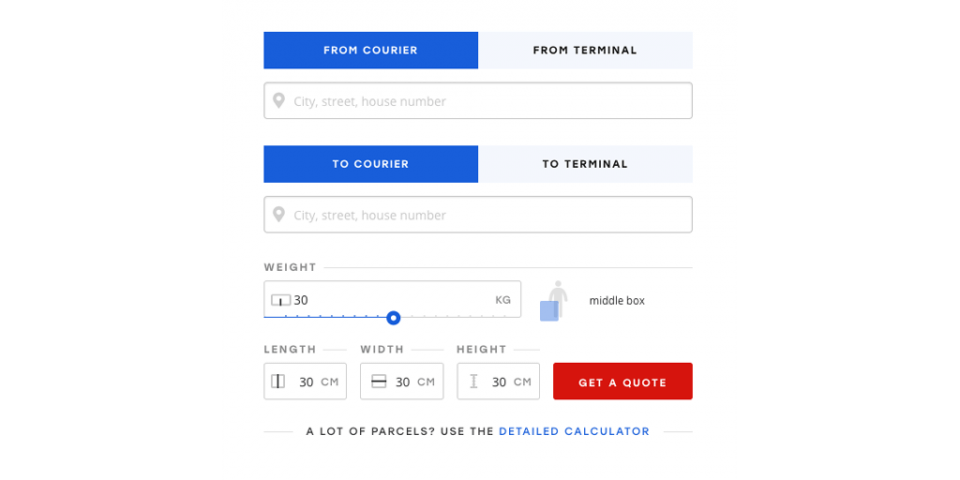Click the weight slider handle
Image resolution: width=960 pixels, height=480 pixels.
(393, 318)
